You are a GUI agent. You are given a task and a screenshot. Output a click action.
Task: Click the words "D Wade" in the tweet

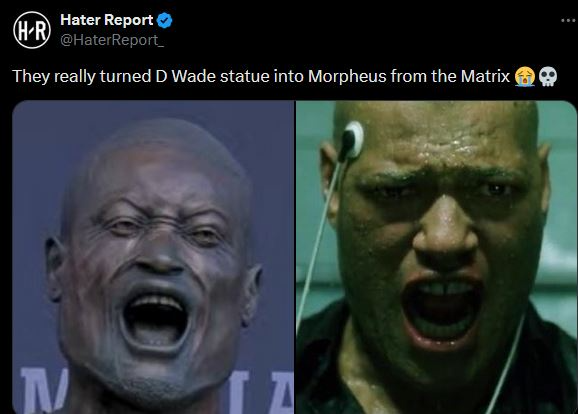point(186,76)
